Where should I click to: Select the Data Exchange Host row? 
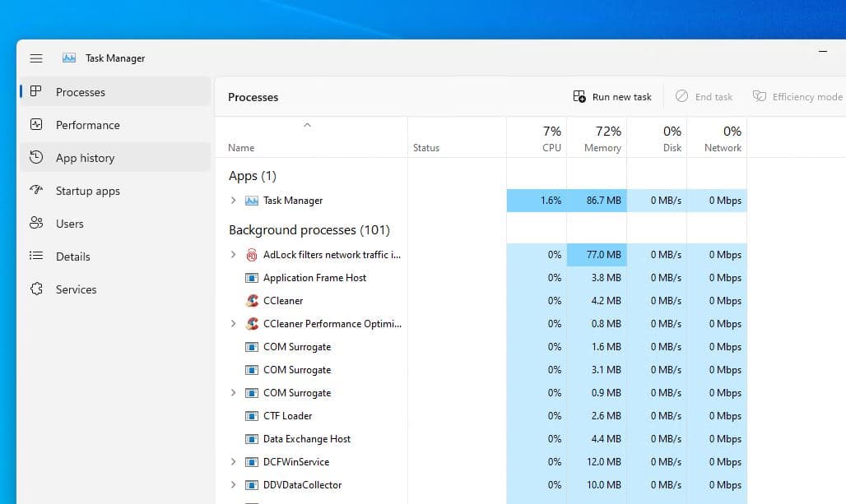click(481, 439)
